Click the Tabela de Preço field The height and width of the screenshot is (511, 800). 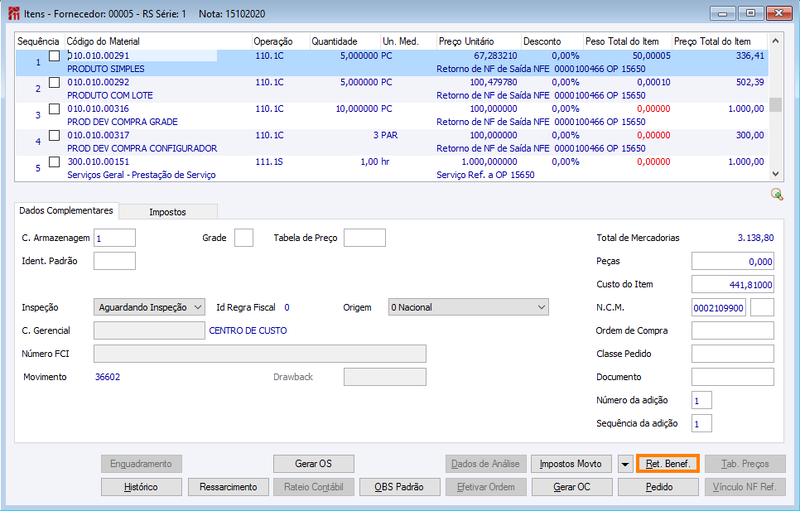pyautogui.click(x=364, y=238)
